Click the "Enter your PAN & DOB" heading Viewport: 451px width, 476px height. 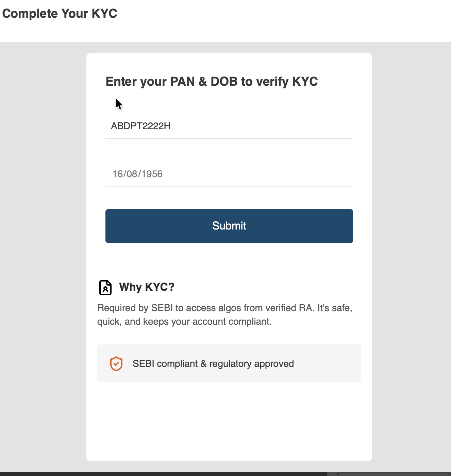[x=212, y=82]
